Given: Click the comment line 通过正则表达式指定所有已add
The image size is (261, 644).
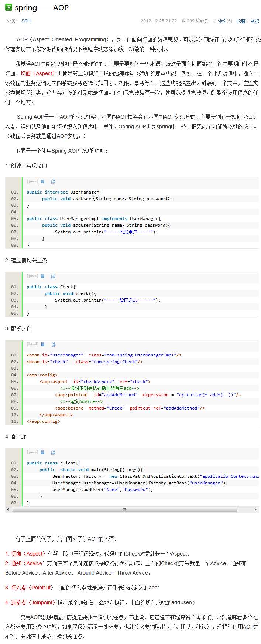Looking at the screenshot, I should (x=100, y=388).
